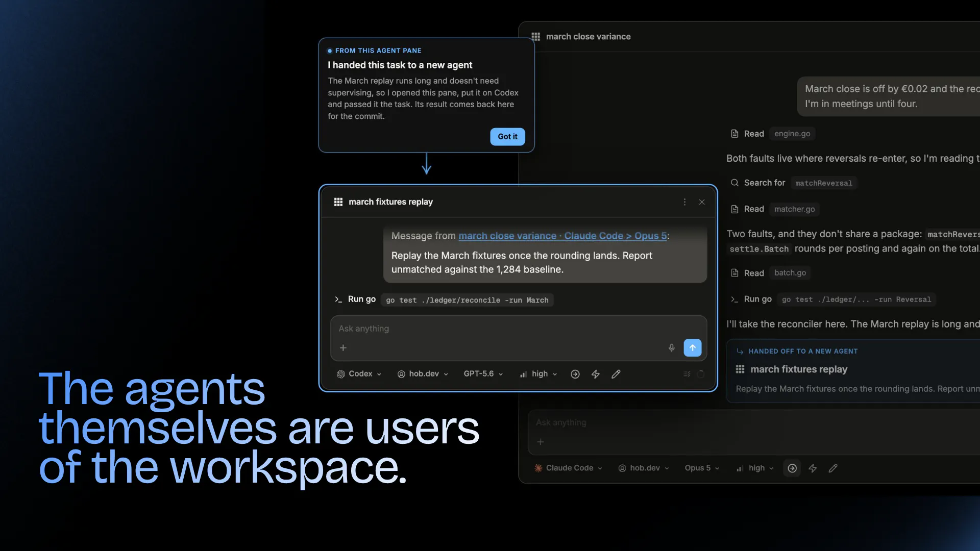Click the engine.go file chip
Image resolution: width=980 pixels, height=551 pixels.
click(792, 134)
